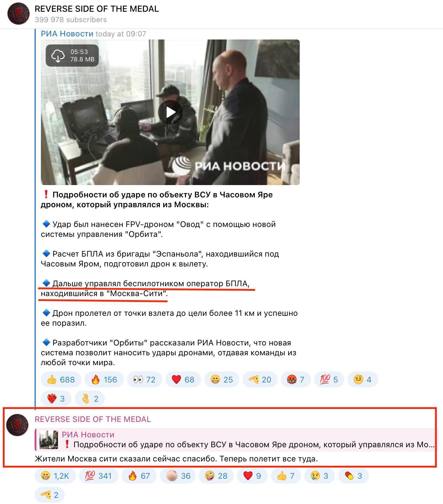Choose the pill reaction with 3
443x504 pixels.
[x=354, y=476]
